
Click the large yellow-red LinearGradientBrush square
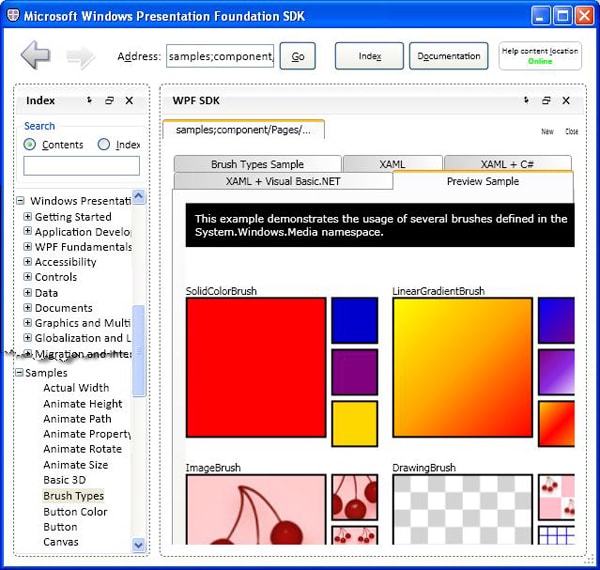coord(463,367)
